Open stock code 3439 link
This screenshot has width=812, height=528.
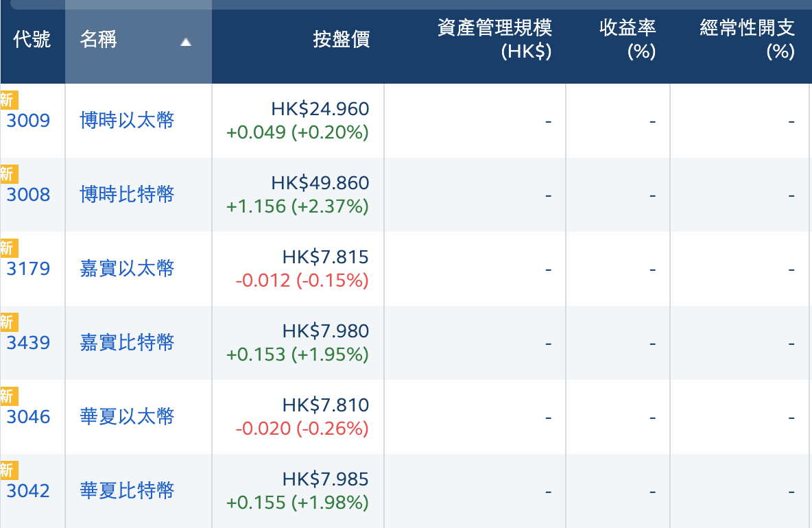coord(29,343)
